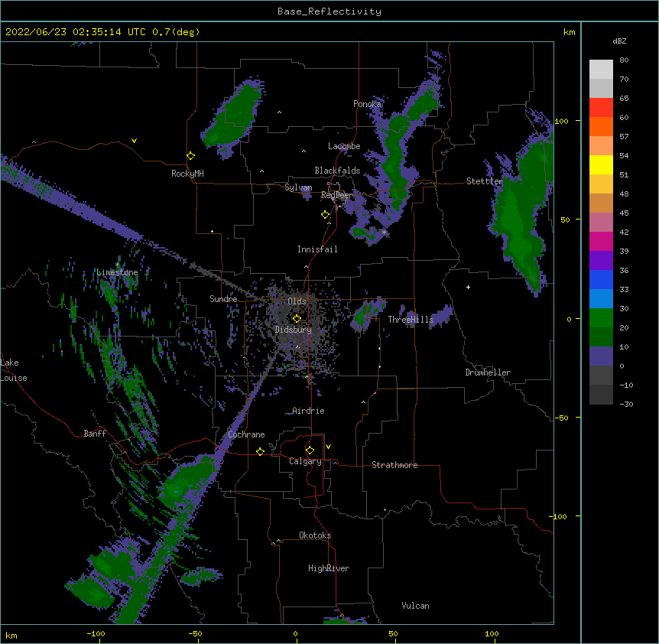The height and width of the screenshot is (644, 659).
Task: Click the Ponoka label
Action: (x=367, y=104)
